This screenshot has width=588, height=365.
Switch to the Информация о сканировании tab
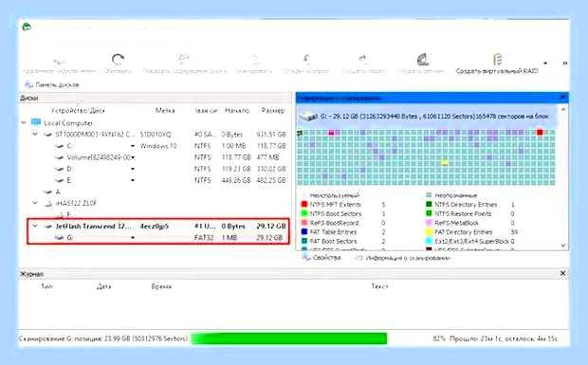coord(403,258)
